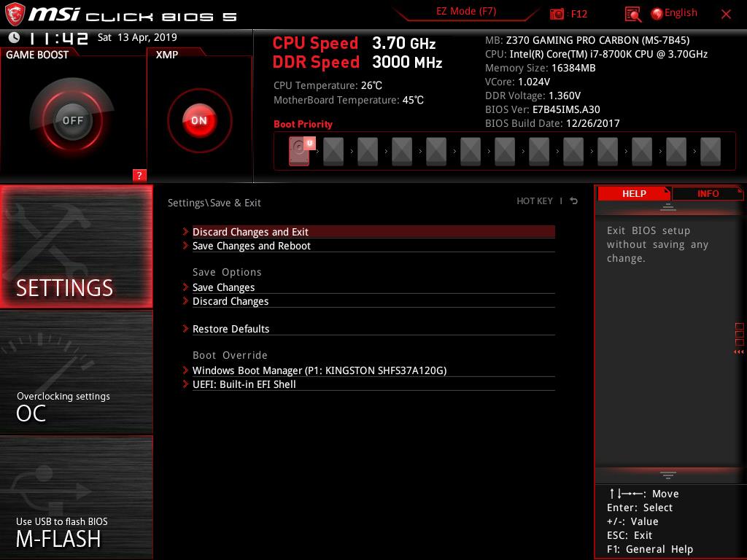Close BIOS with the red X icon
747x560 pixels.
(x=726, y=15)
